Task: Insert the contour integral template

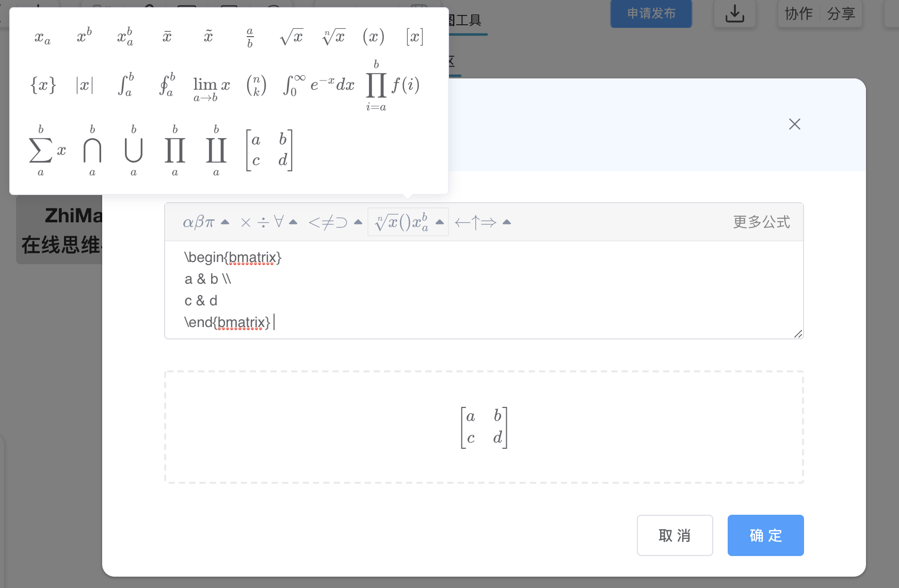Action: coord(167,85)
